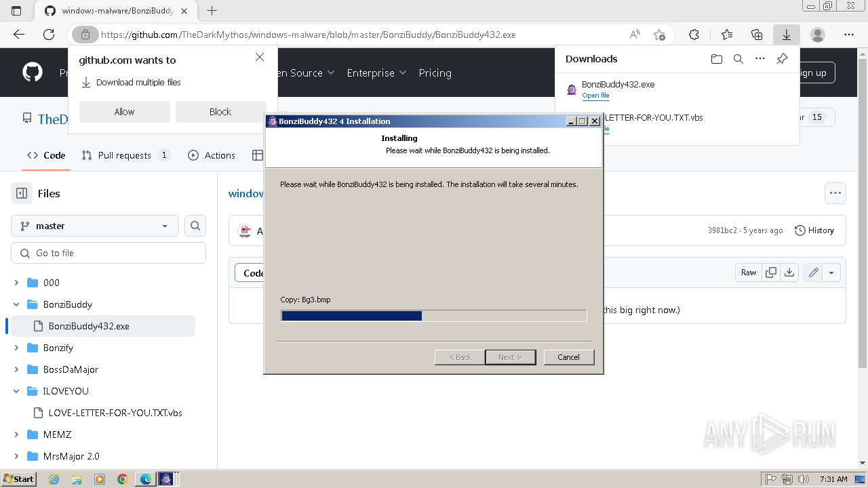
Task: Reload the page with the refresh icon
Action: pyautogui.click(x=49, y=35)
